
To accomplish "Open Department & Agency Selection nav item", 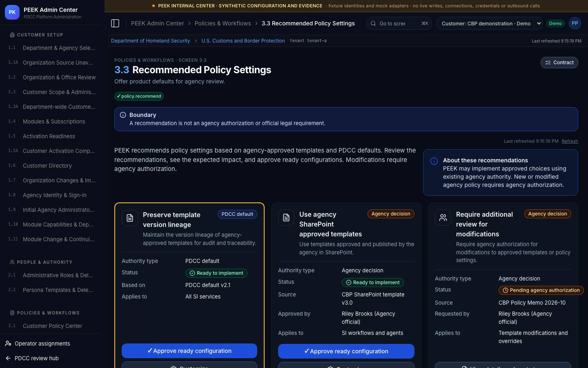I will (x=51, y=48).
